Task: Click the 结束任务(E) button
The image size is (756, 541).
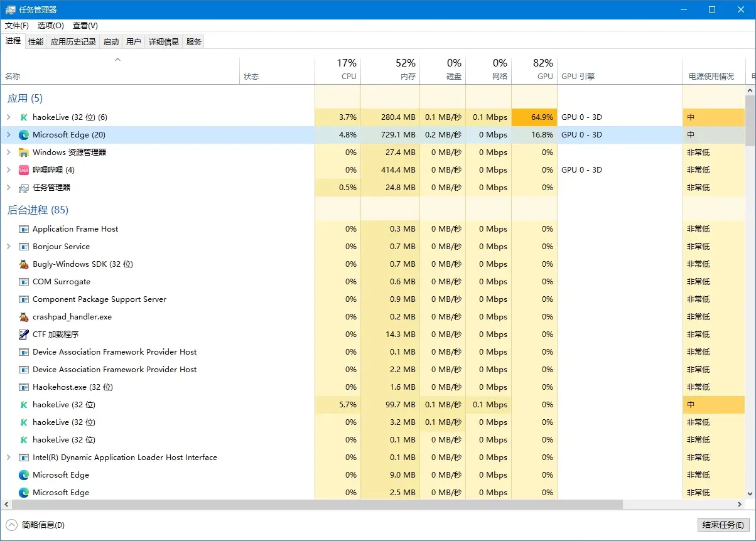Action: pyautogui.click(x=723, y=525)
